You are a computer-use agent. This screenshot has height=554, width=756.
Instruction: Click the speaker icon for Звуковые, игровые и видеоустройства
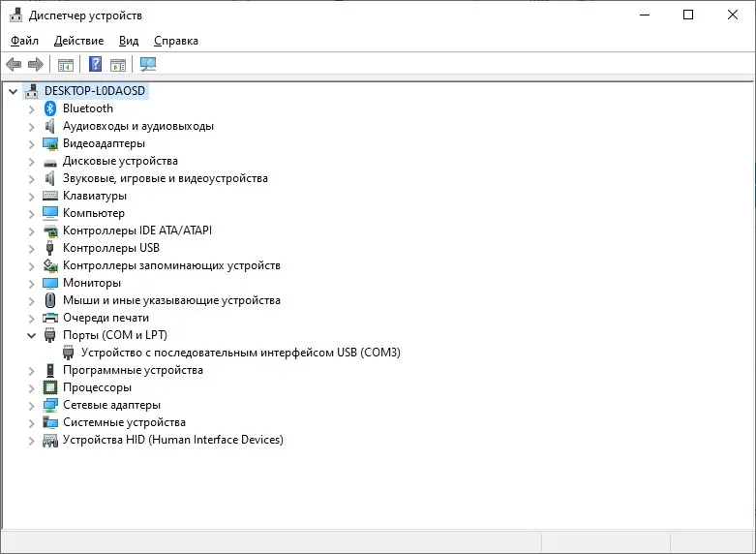(49, 178)
